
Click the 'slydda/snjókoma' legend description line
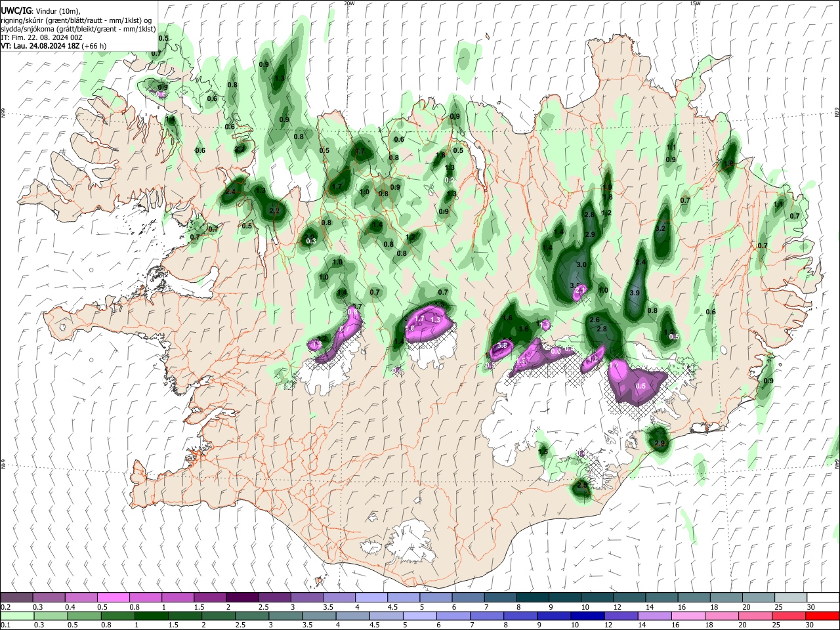click(x=78, y=29)
